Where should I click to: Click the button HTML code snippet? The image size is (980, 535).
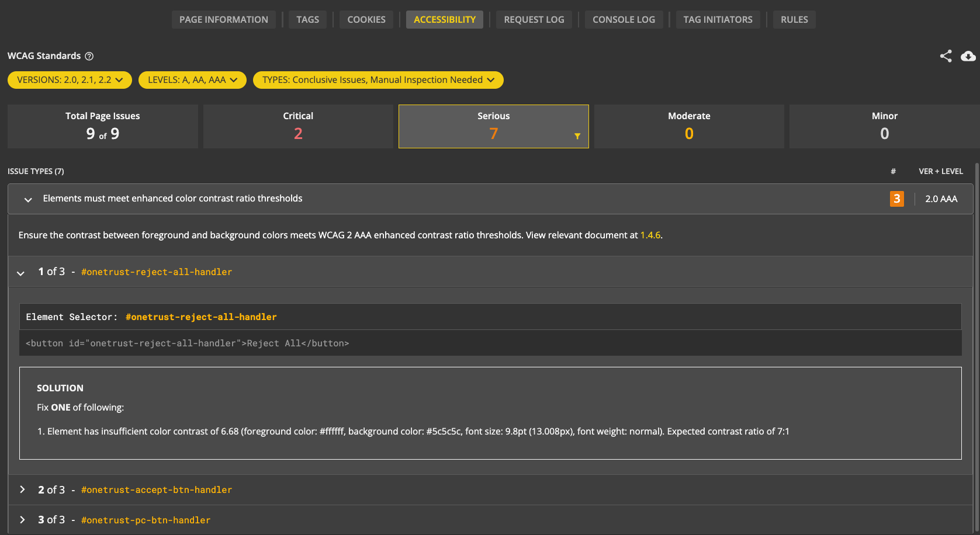(188, 343)
